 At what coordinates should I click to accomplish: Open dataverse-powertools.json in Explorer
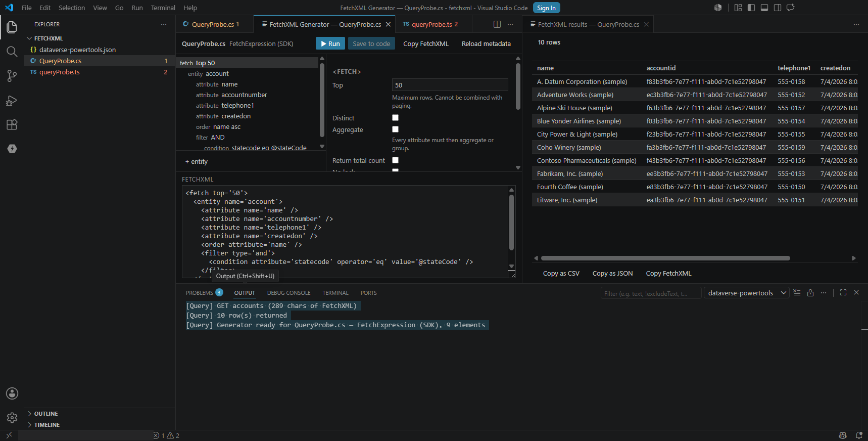(100, 50)
